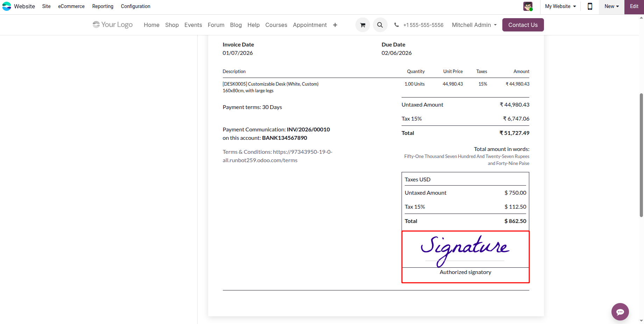Go to the Shop page
Image resolution: width=644 pixels, height=324 pixels.
point(172,25)
